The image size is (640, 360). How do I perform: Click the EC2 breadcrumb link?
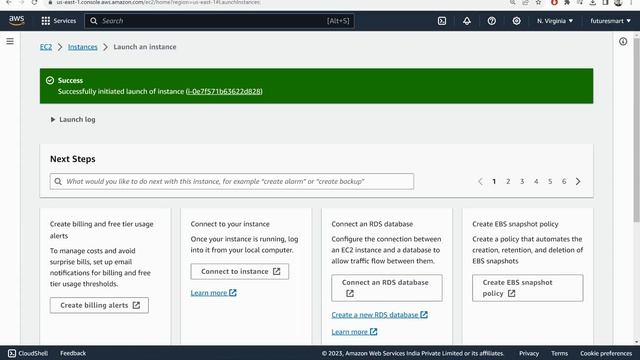click(46, 47)
